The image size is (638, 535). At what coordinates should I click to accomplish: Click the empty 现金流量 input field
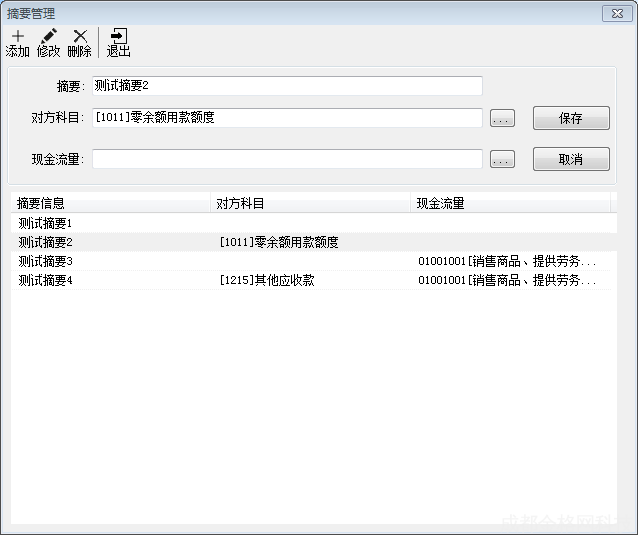click(x=287, y=159)
